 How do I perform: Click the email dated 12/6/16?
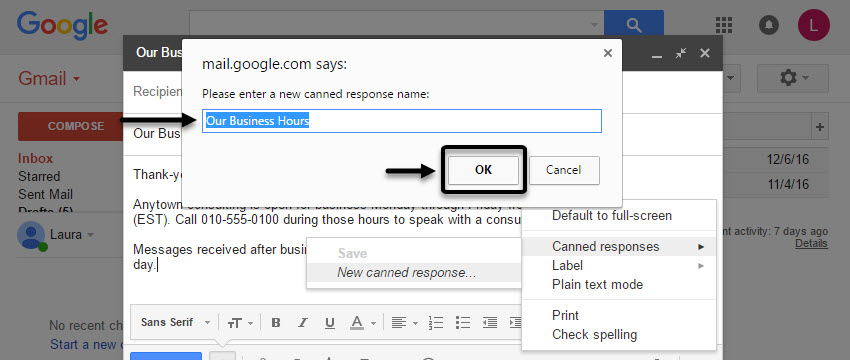coord(788,159)
